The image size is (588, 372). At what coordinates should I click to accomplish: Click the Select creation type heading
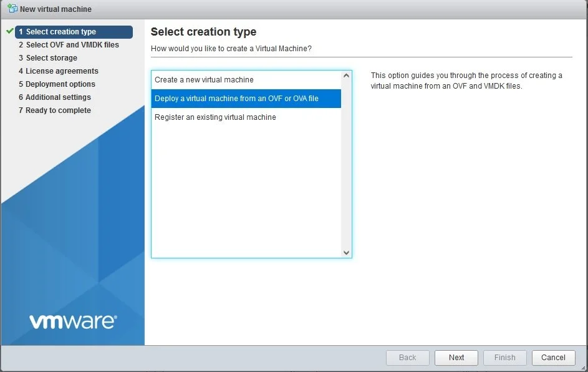pyautogui.click(x=204, y=32)
